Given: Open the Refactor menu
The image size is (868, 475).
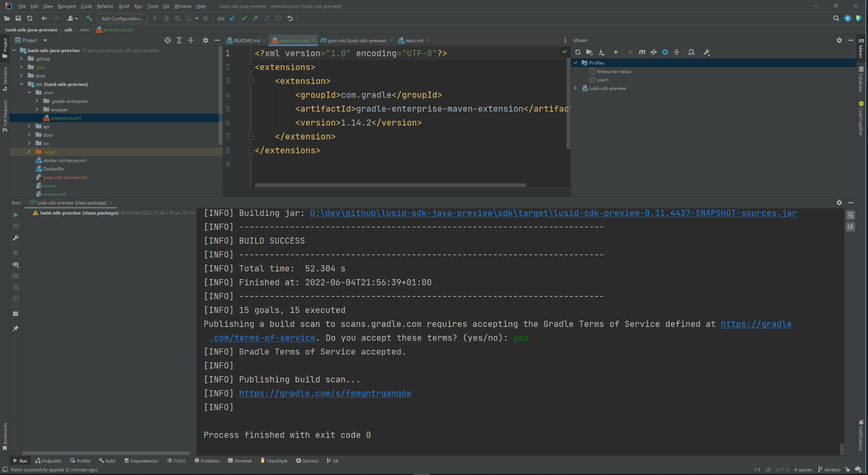Looking at the screenshot, I should 105,6.
